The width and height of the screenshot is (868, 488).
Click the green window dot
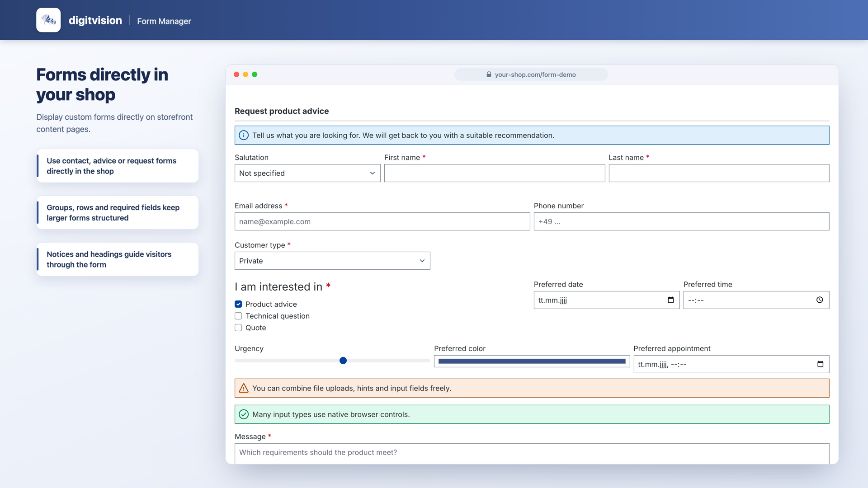255,75
